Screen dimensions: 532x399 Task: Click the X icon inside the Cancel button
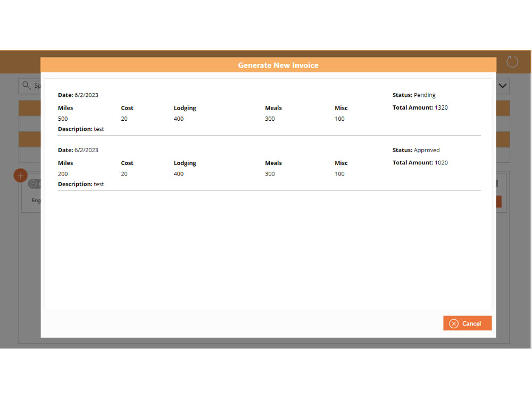pos(454,323)
